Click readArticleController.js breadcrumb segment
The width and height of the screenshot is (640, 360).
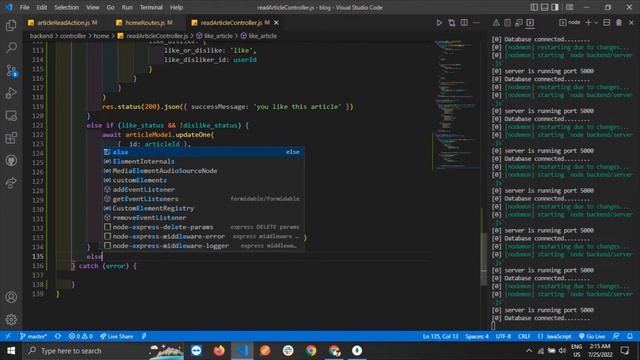(x=156, y=36)
